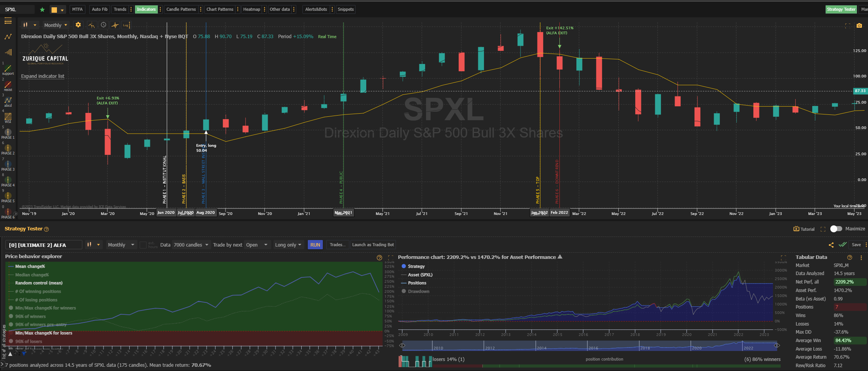Toggle Median change% series visibility
Screen dimensions: 868x371
pos(28,275)
